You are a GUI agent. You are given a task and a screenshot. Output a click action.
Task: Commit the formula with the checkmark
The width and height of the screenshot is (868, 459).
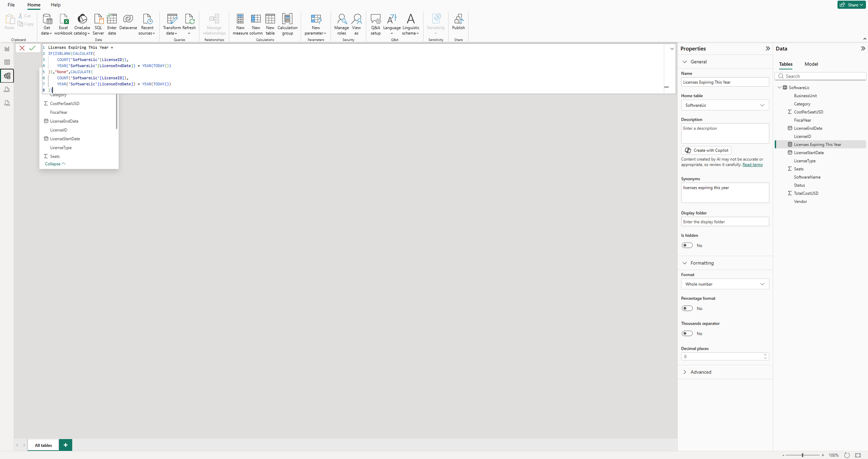pos(32,48)
